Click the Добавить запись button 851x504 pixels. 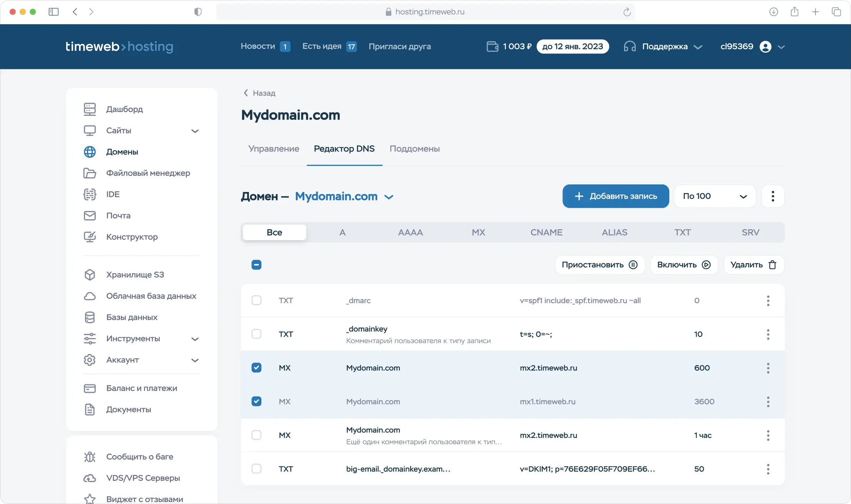pos(615,196)
